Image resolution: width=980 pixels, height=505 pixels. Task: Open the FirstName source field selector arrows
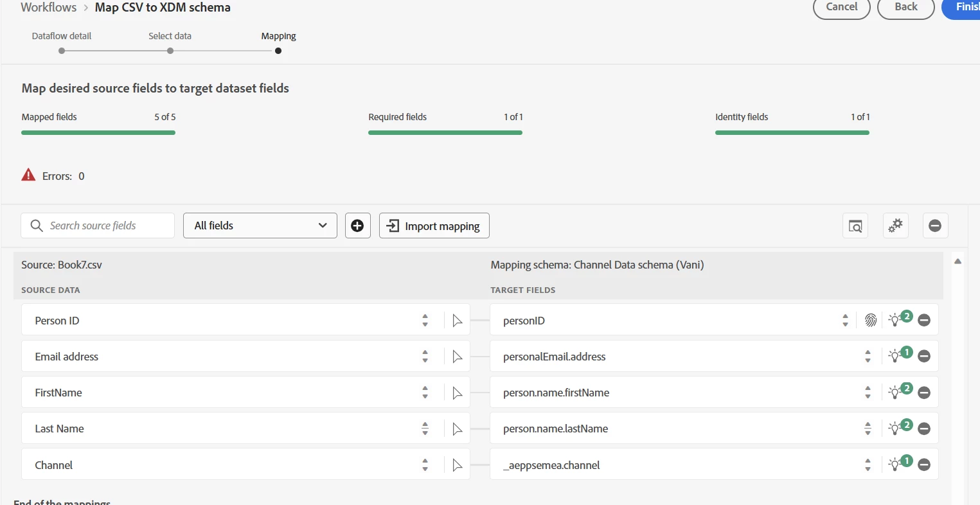click(425, 393)
